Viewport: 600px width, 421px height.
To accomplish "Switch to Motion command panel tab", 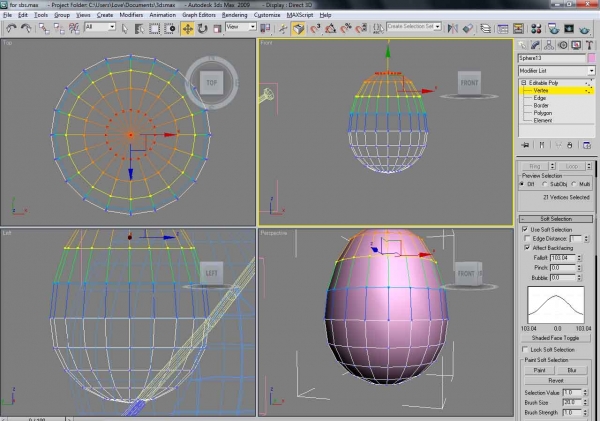I will (562, 45).
